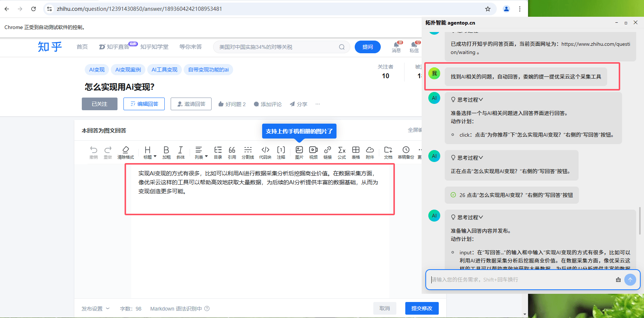Click the 提问 button
Image resolution: width=644 pixels, height=318 pixels.
click(x=368, y=47)
